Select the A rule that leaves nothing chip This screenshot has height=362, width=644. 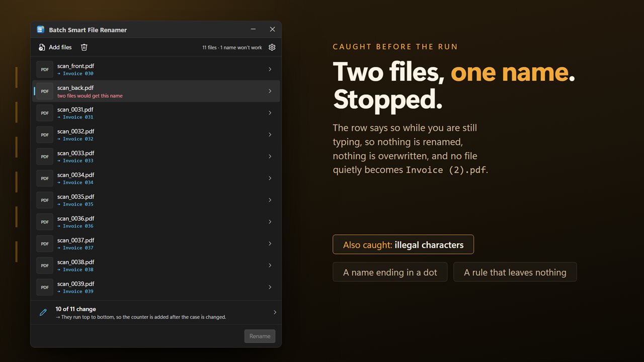coord(515,272)
